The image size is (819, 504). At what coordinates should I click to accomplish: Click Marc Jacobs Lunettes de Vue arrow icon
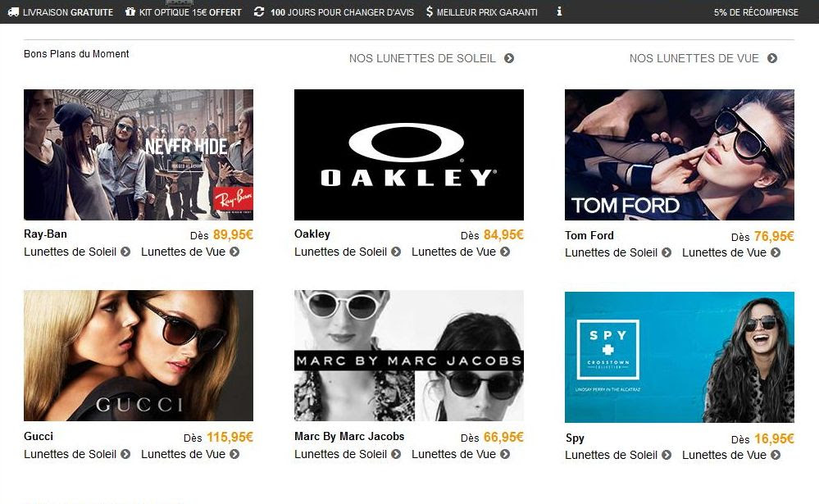[504, 454]
